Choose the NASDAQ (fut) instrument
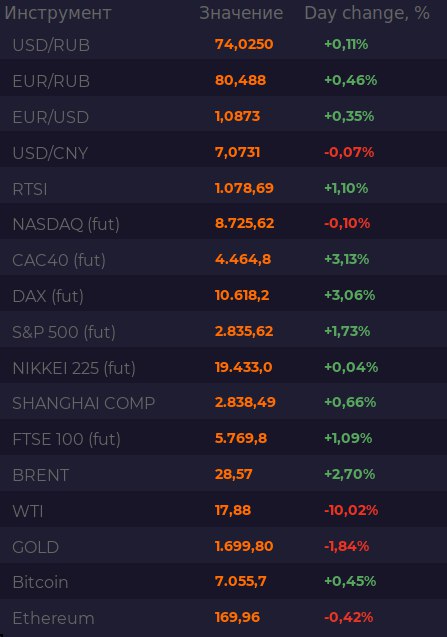This screenshot has width=447, height=637. (66, 224)
